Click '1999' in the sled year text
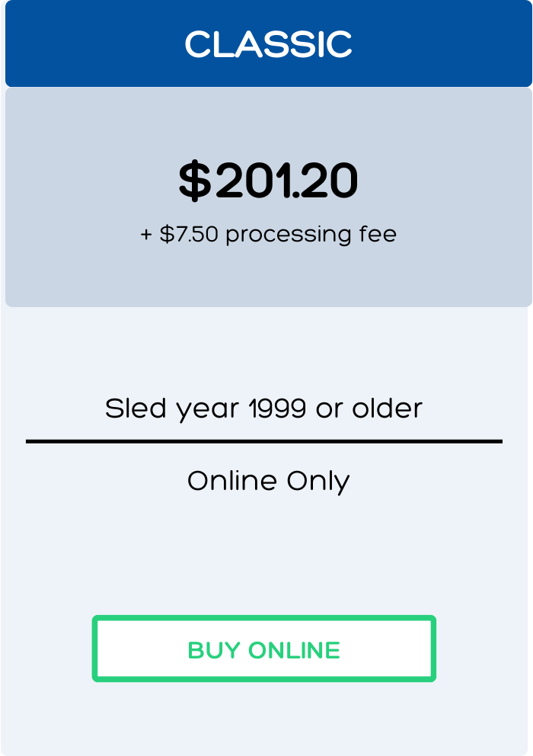The height and width of the screenshot is (756, 533). 278,408
